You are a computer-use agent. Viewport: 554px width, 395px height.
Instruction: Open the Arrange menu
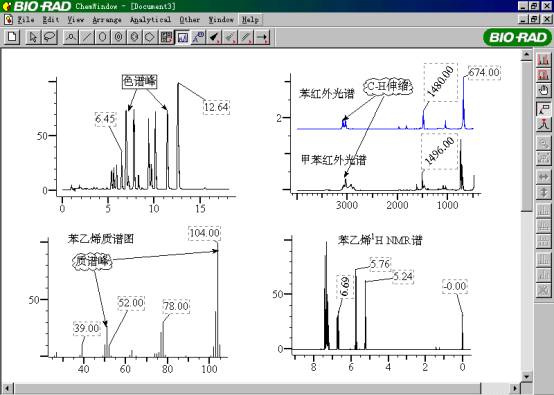(x=107, y=20)
